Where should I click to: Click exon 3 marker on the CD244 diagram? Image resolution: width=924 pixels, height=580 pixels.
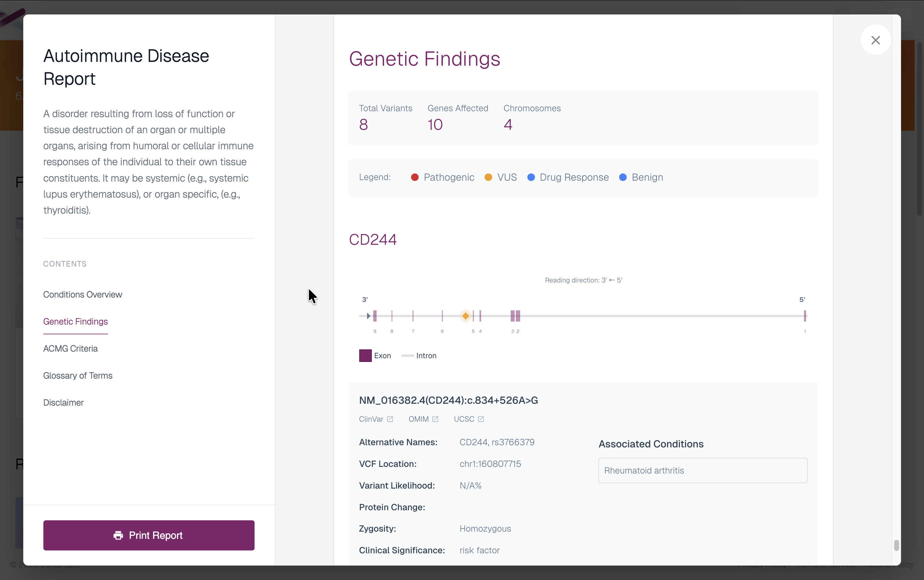513,315
